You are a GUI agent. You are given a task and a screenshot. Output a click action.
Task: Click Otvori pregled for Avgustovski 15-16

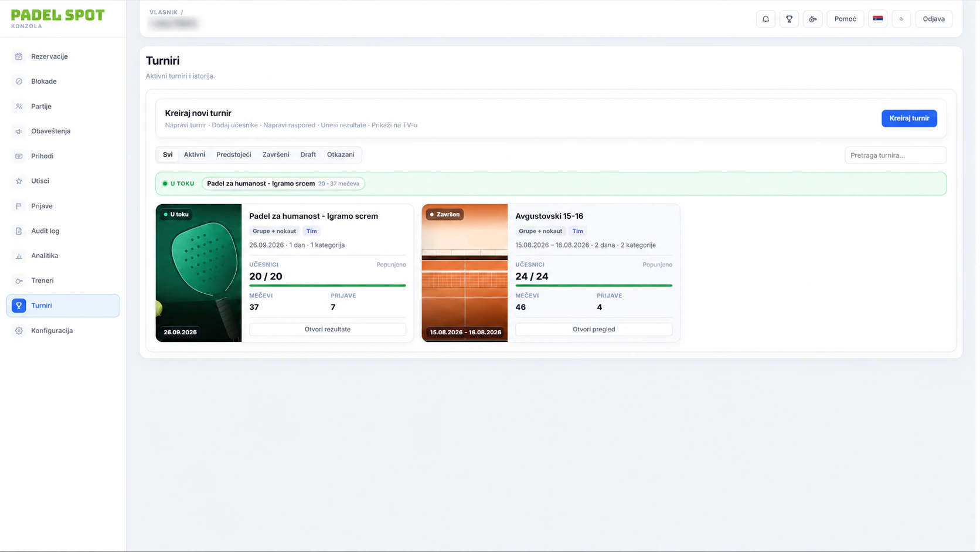click(594, 330)
